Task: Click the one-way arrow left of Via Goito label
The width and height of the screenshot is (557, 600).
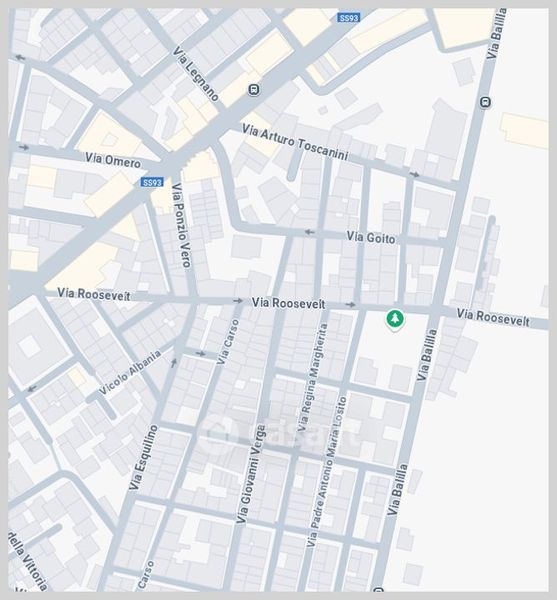Action: point(309,232)
